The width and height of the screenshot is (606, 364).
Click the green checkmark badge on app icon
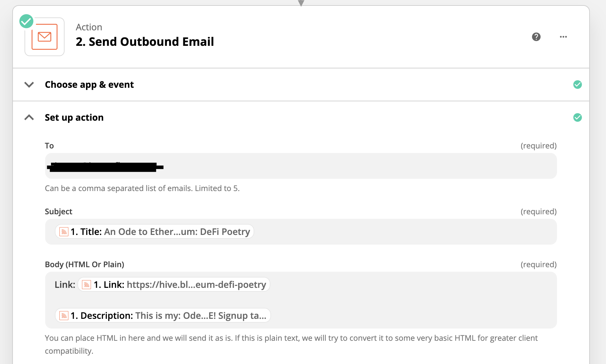click(x=26, y=21)
